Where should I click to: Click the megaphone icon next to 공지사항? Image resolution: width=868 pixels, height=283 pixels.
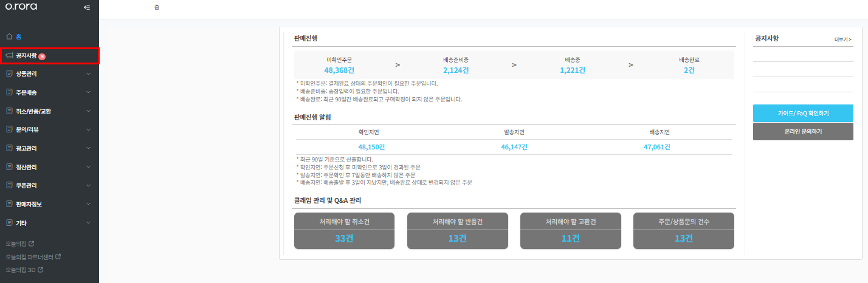(x=9, y=56)
